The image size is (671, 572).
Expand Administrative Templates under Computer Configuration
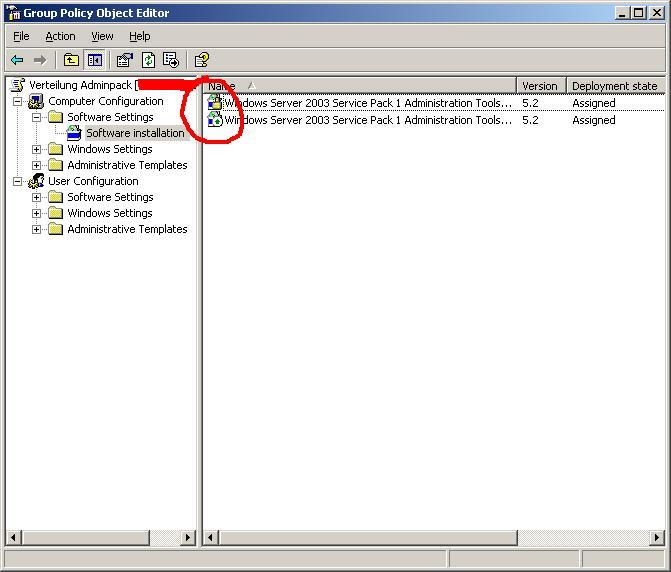click(36, 165)
